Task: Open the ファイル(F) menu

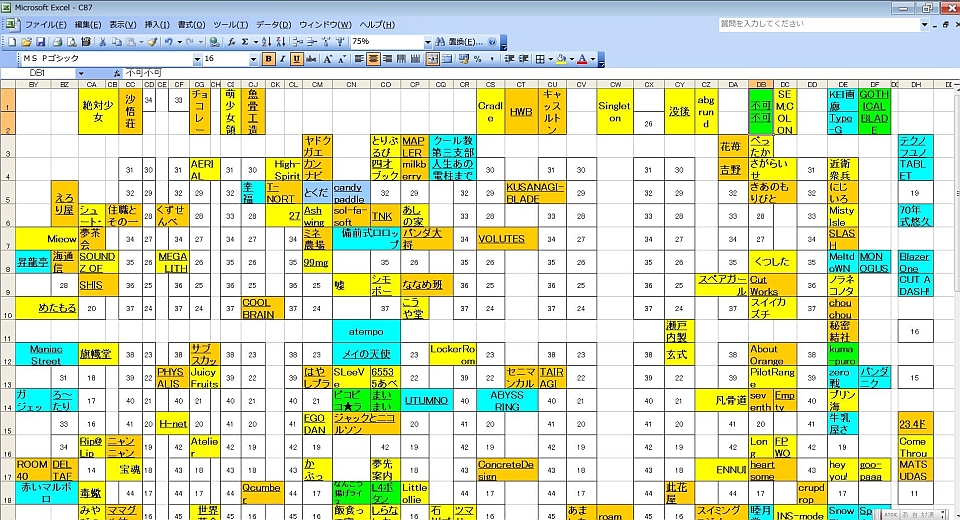Action: pyautogui.click(x=45, y=25)
